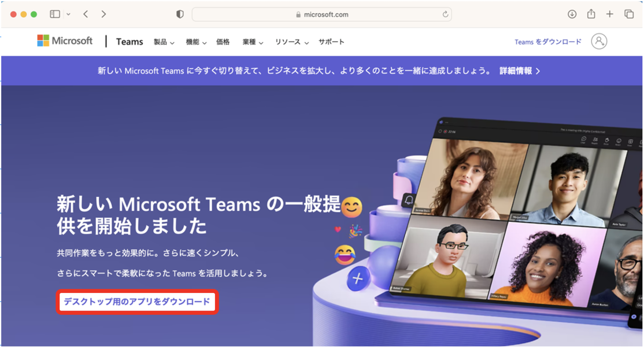Open the Teams account profile icon
The height and width of the screenshot is (347, 644).
(599, 41)
